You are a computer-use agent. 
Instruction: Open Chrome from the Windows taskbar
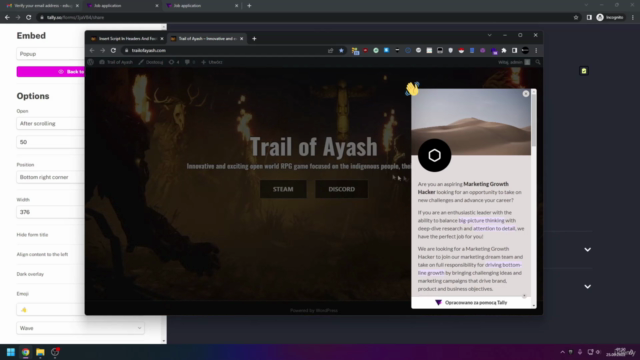tap(25, 352)
